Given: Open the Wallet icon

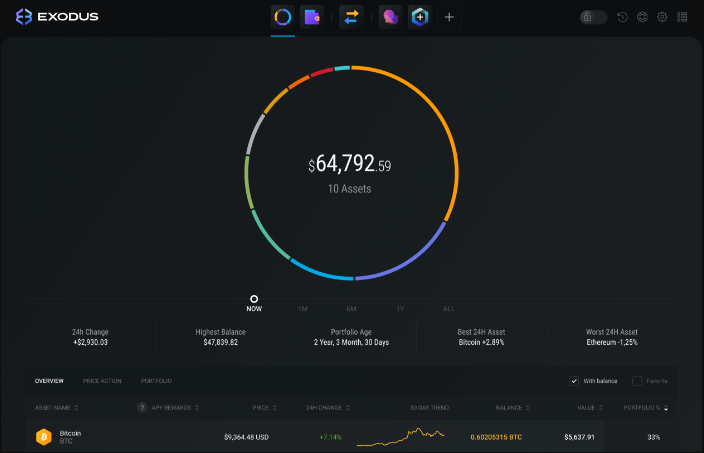Looking at the screenshot, I should [x=312, y=17].
